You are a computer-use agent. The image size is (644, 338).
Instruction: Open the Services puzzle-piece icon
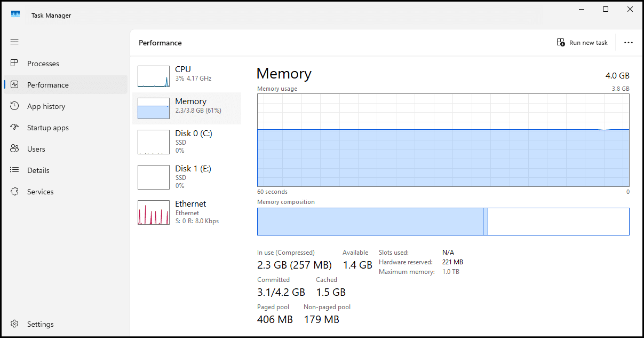(15, 191)
